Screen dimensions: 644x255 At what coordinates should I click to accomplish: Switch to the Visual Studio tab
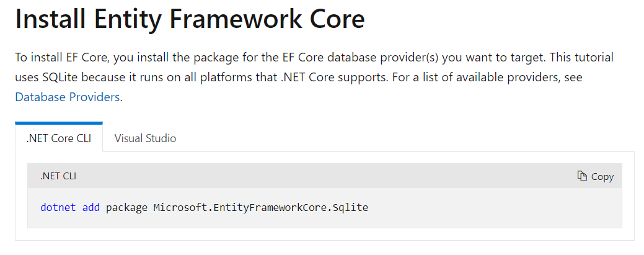[x=145, y=138]
